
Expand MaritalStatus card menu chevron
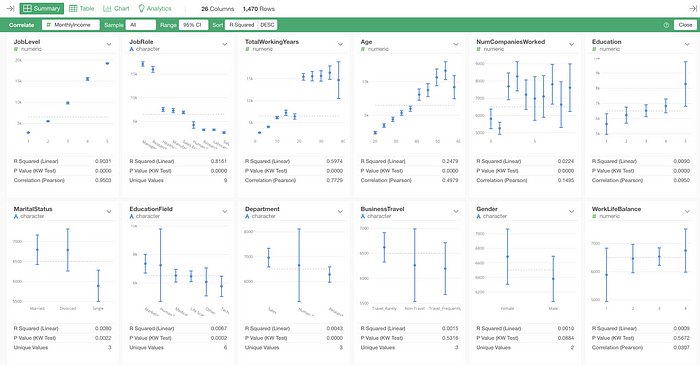click(109, 212)
